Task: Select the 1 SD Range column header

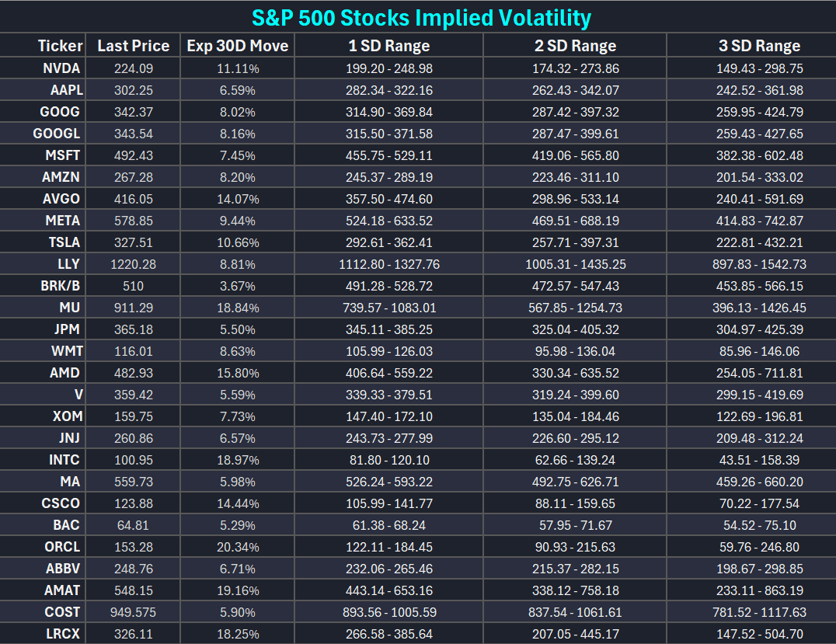Action: click(x=389, y=46)
